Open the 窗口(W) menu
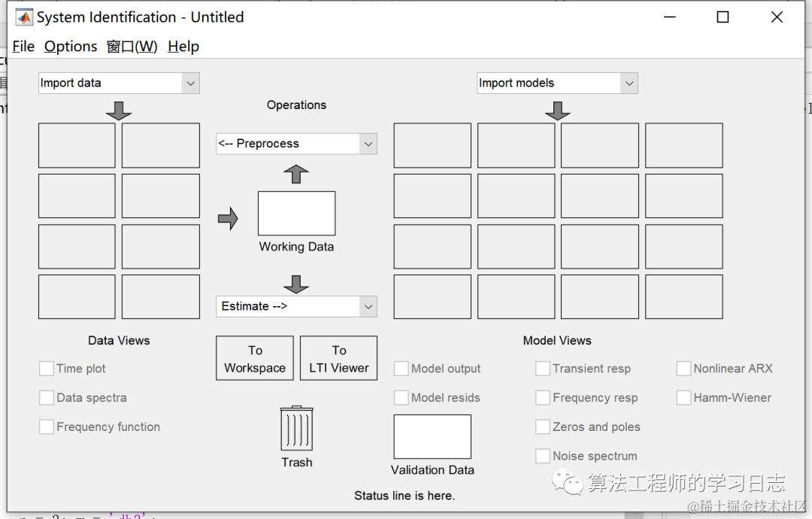The width and height of the screenshot is (812, 519). click(x=132, y=47)
